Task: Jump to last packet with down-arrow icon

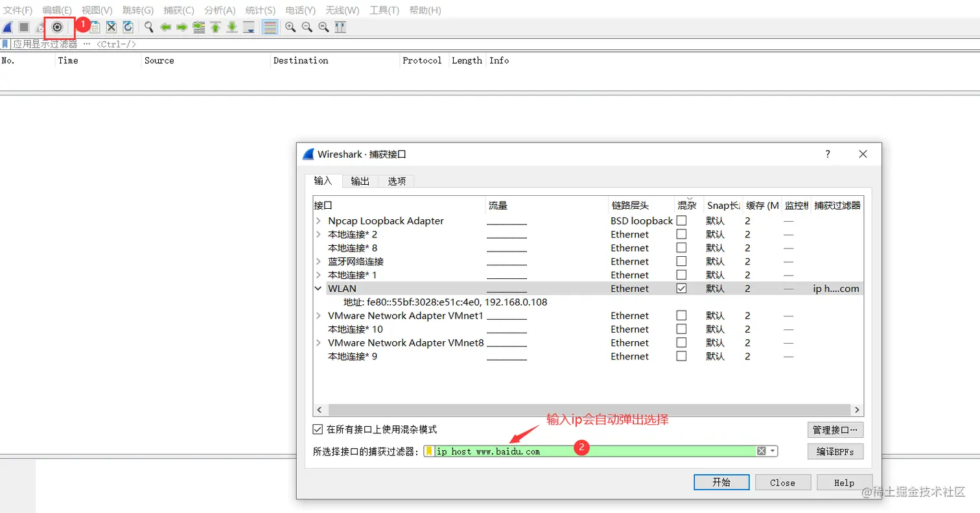Action: (x=231, y=27)
